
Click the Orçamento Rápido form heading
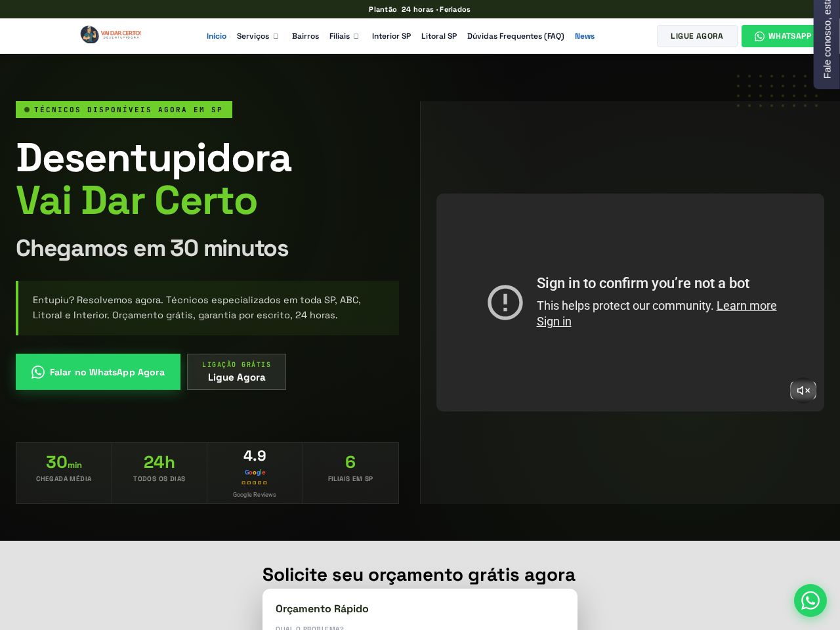322,609
